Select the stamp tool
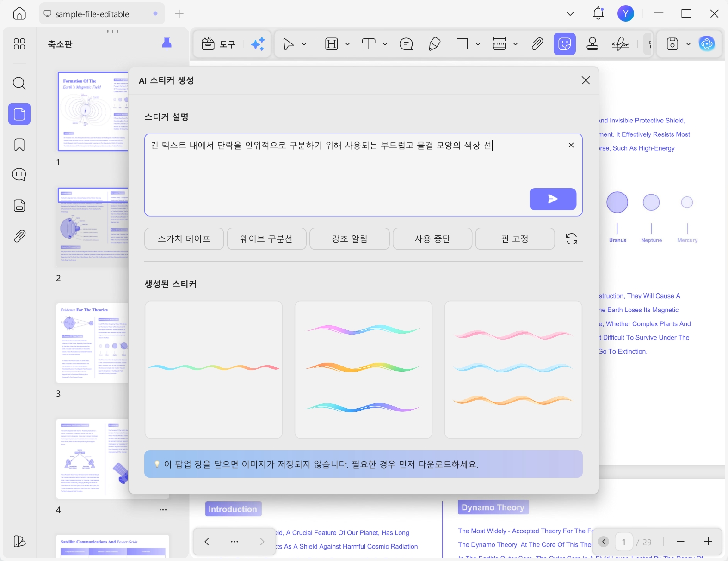The image size is (728, 561). pos(592,44)
